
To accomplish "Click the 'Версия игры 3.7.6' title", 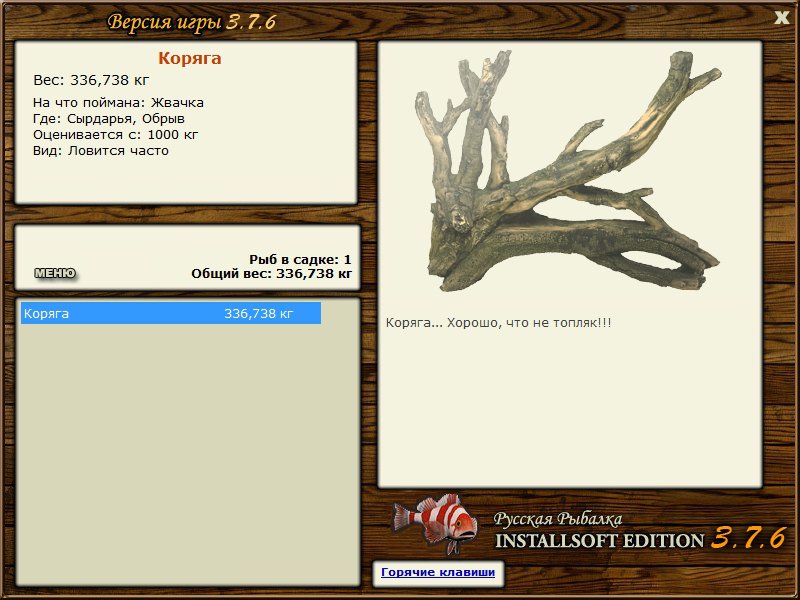I will (x=192, y=22).
